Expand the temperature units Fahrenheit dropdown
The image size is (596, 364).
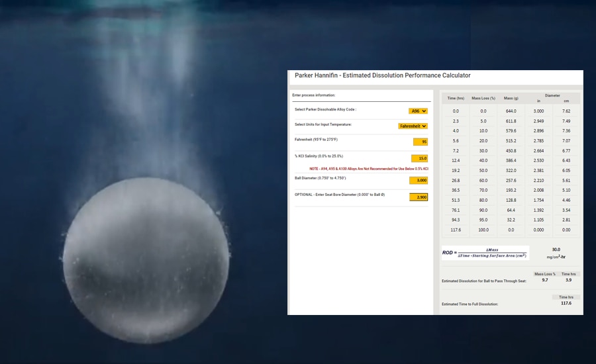tap(413, 126)
